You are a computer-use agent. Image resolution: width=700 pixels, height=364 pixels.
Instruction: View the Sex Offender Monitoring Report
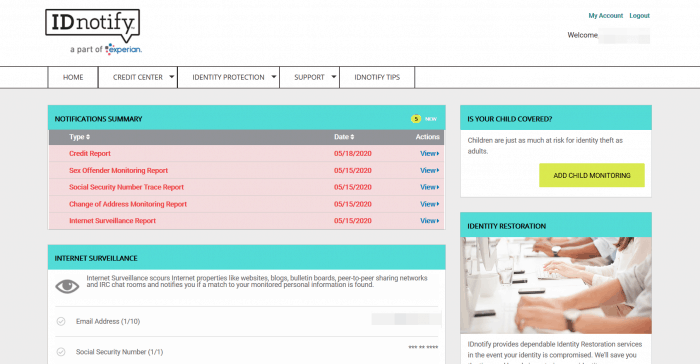[x=429, y=171]
